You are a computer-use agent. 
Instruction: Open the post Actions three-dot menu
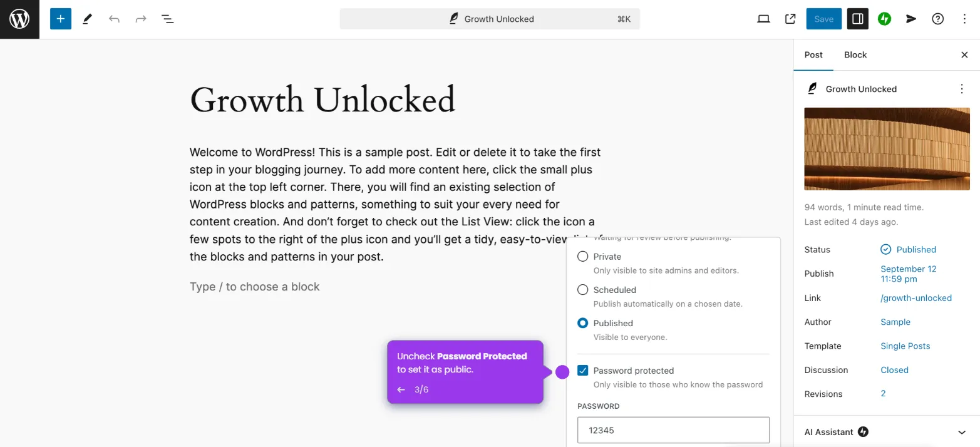[962, 89]
